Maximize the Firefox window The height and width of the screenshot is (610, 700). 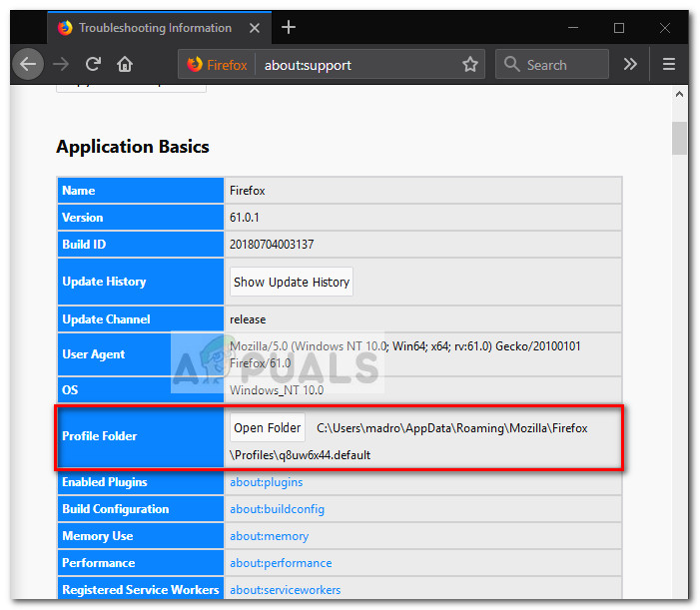(619, 28)
